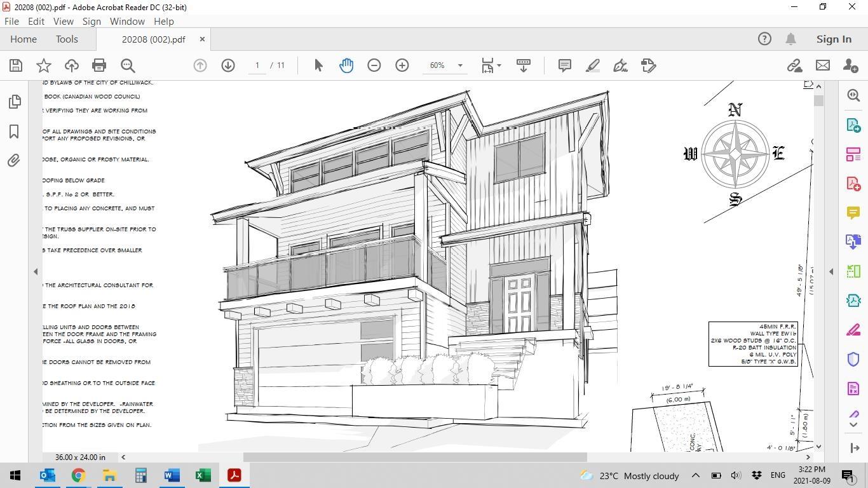868x488 pixels.
Task: Click the Sign In button
Action: 834,39
